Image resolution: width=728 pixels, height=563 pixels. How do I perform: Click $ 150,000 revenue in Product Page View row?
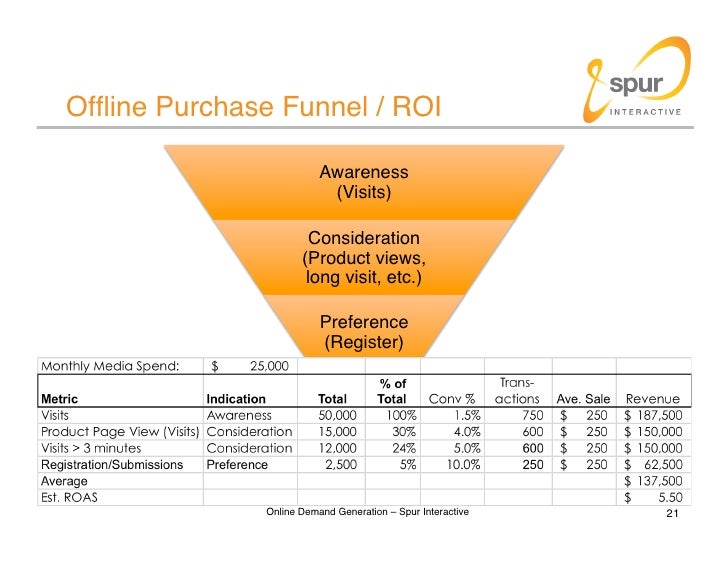point(653,432)
